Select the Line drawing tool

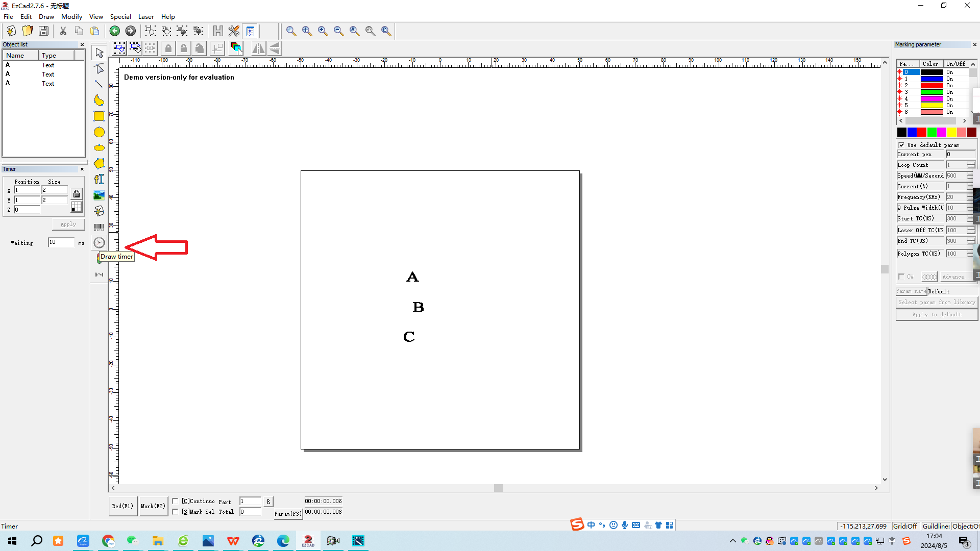click(x=99, y=84)
